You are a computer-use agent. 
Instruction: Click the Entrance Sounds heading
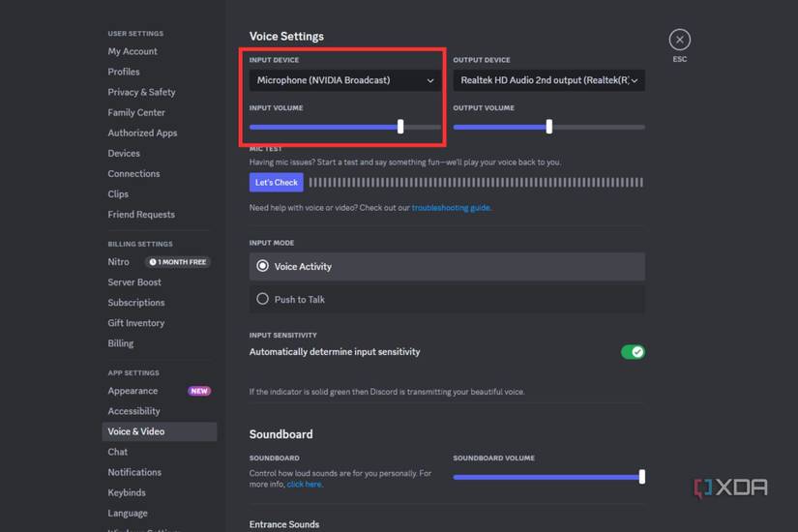(x=284, y=524)
